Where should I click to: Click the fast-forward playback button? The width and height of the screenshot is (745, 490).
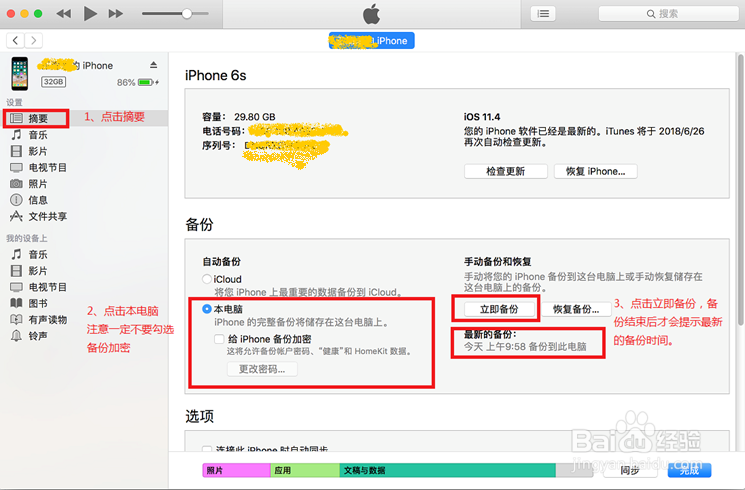coord(115,14)
